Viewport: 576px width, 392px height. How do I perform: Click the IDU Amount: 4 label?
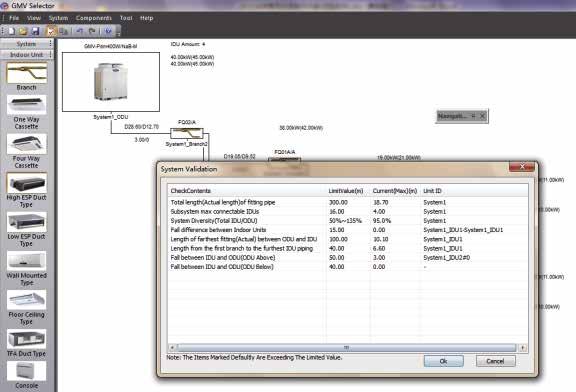188,44
